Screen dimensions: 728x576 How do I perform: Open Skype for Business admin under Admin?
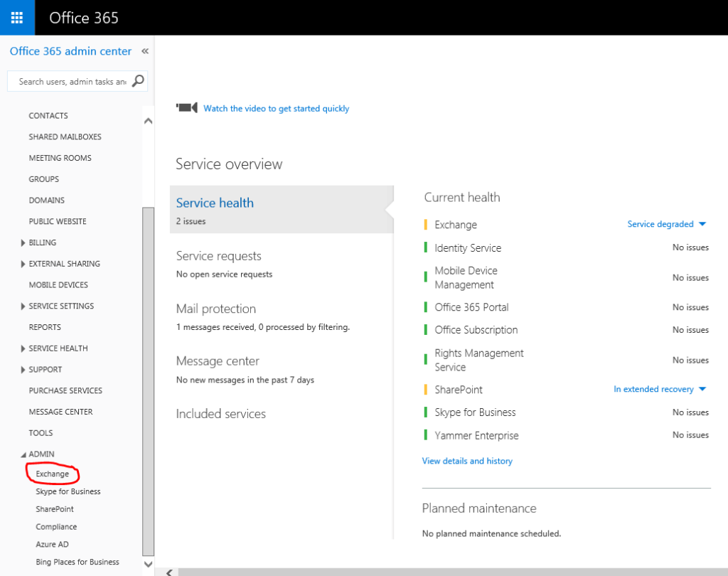(68, 491)
